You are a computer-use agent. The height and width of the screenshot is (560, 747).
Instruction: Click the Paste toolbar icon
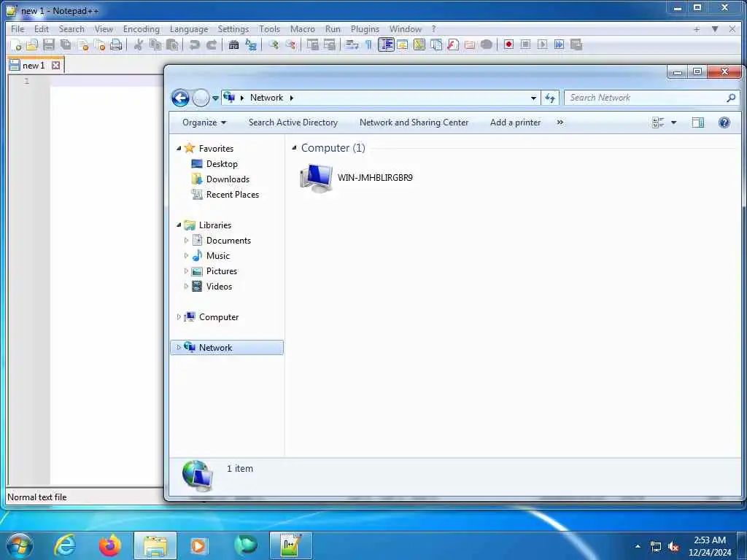click(x=172, y=44)
